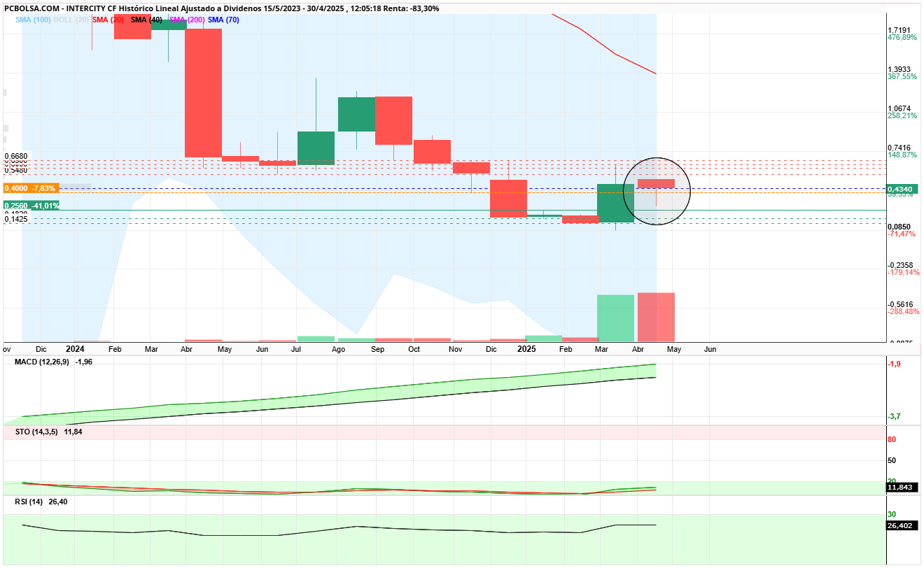Click the 1,7191 price axis label
Screen dimensions: 924x568
899,30
